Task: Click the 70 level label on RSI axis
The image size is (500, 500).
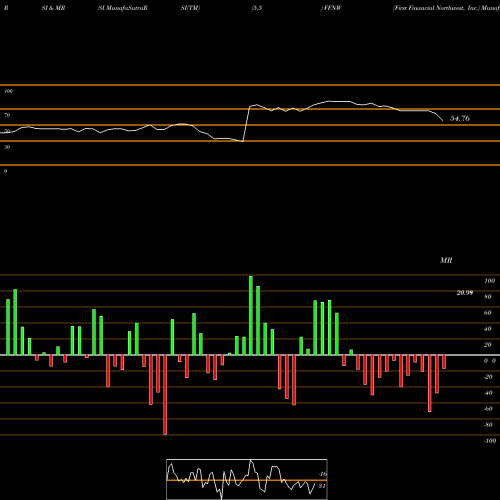Action: click(7, 115)
